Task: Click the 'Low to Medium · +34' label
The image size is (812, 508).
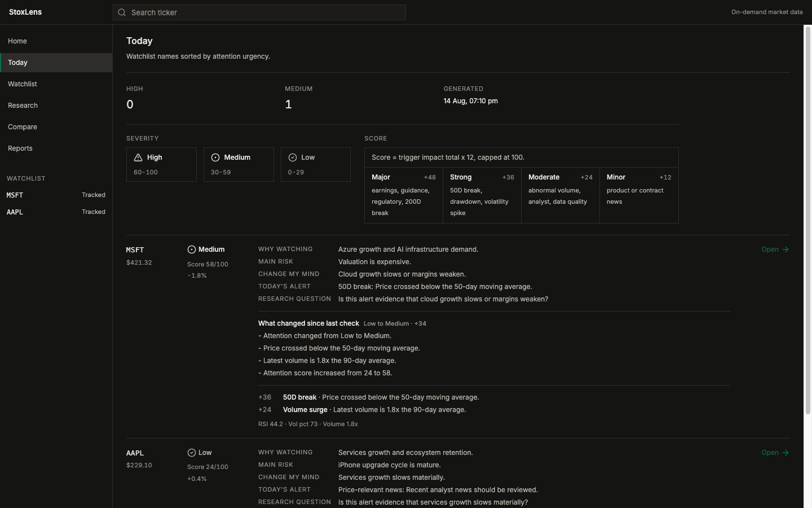Action: [x=395, y=323]
